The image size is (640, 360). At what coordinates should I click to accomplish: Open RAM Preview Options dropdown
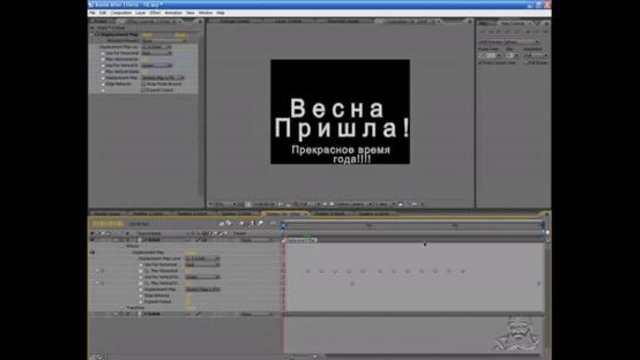tap(509, 42)
